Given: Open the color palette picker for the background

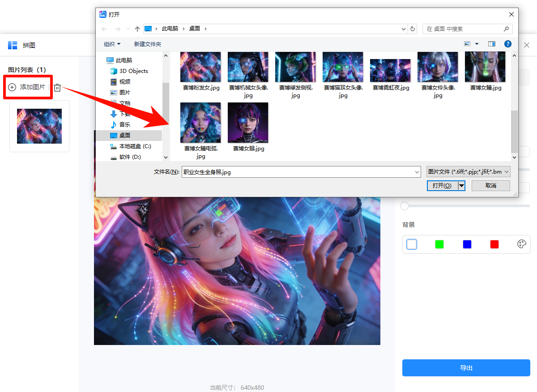Looking at the screenshot, I should (x=521, y=244).
